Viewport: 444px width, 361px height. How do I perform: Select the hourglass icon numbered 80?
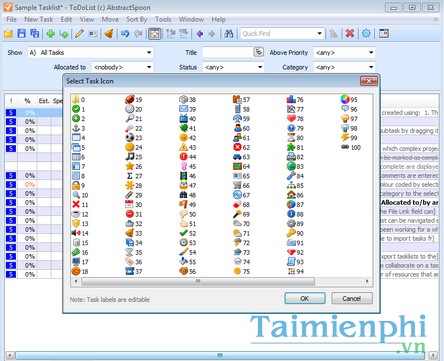(x=291, y=138)
